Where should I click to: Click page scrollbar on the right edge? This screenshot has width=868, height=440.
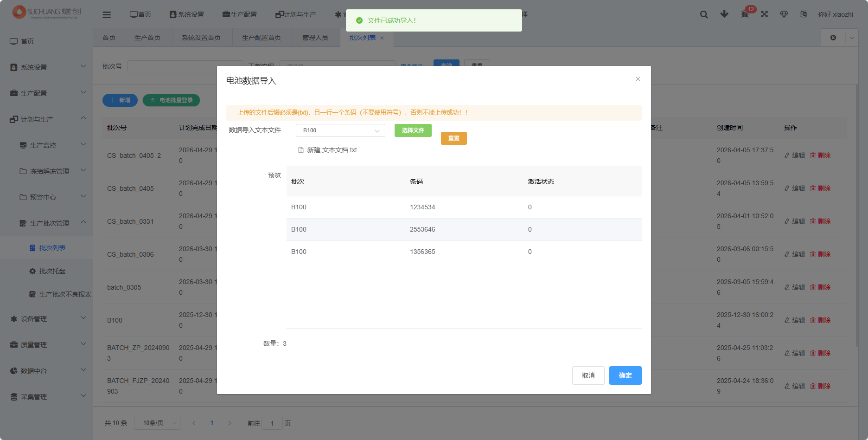(x=857, y=216)
